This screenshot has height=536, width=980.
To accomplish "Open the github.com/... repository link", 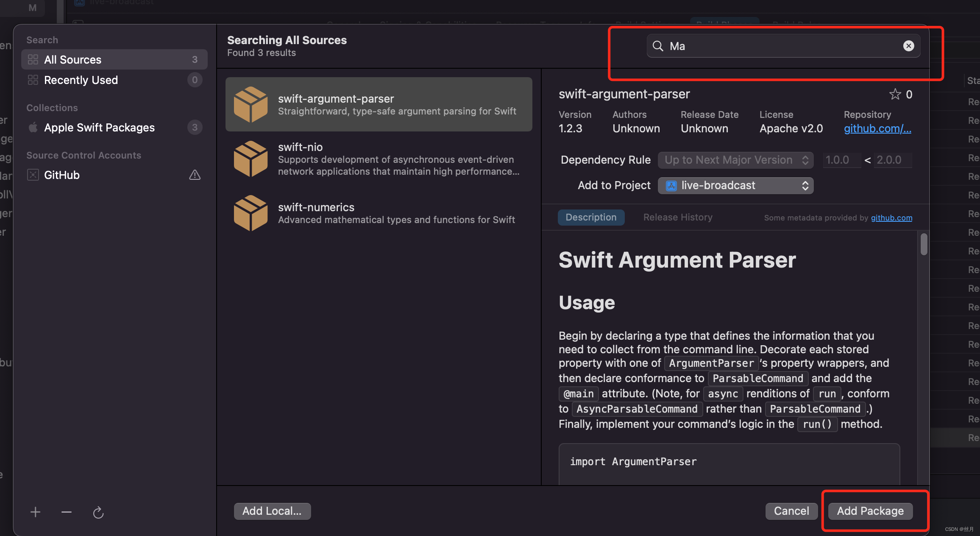I will coord(877,128).
